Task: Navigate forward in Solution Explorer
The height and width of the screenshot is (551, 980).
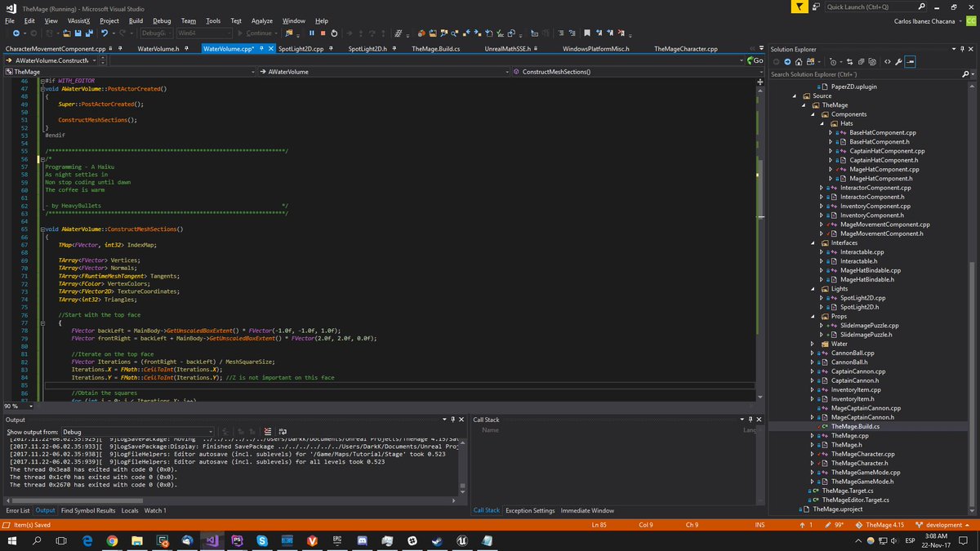Action: (x=788, y=61)
